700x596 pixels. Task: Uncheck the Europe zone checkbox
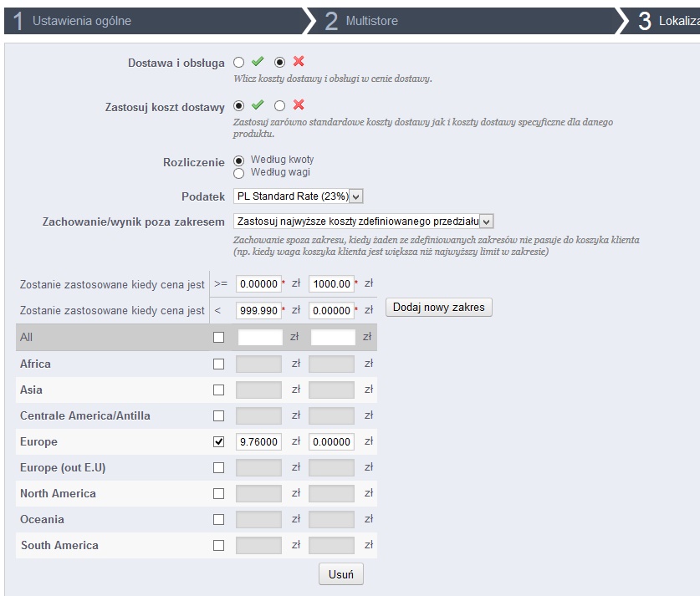(219, 442)
